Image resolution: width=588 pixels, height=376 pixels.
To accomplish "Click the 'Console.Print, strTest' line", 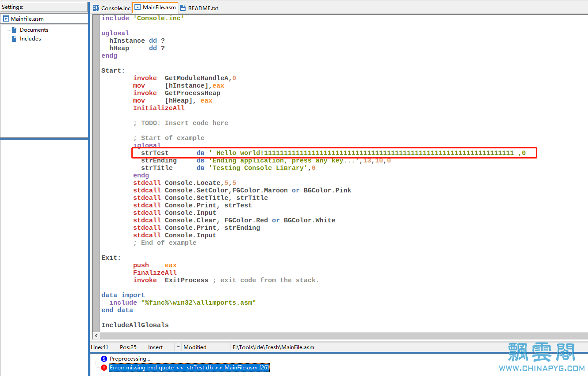I will tap(193, 205).
